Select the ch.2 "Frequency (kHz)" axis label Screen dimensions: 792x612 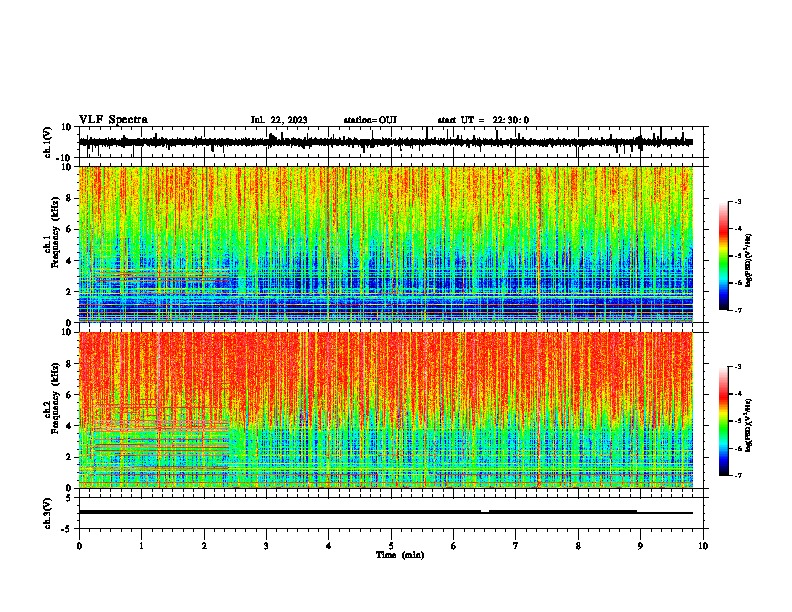(x=55, y=398)
